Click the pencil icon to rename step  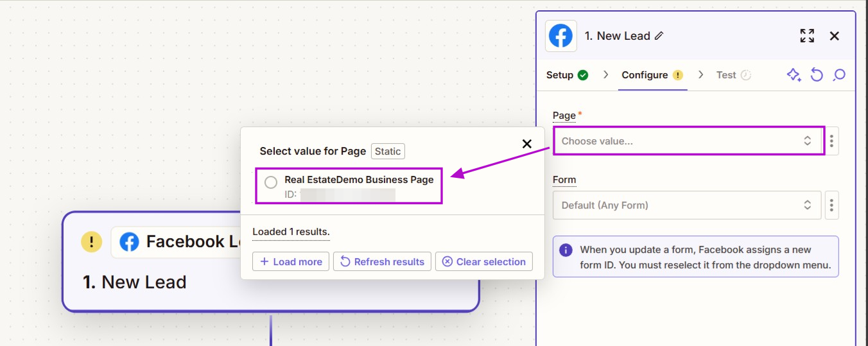pyautogui.click(x=659, y=36)
